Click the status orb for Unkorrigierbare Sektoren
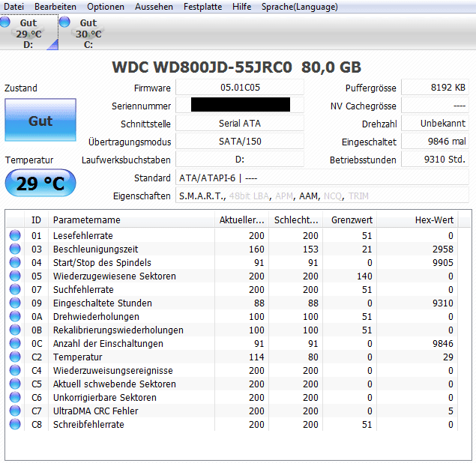Screen dimensions: 476x463 pos(15,397)
